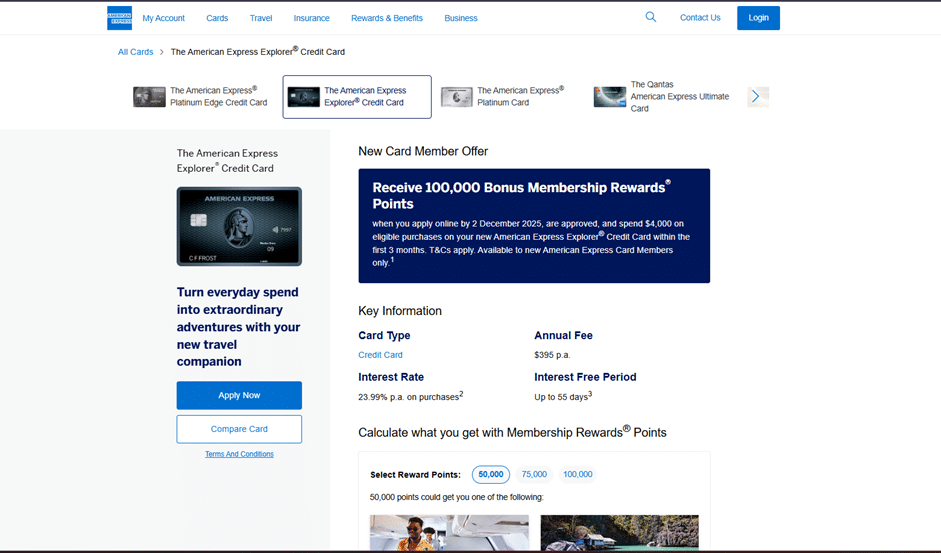The image size is (941, 553).
Task: Open the My Account menu
Action: [x=163, y=18]
